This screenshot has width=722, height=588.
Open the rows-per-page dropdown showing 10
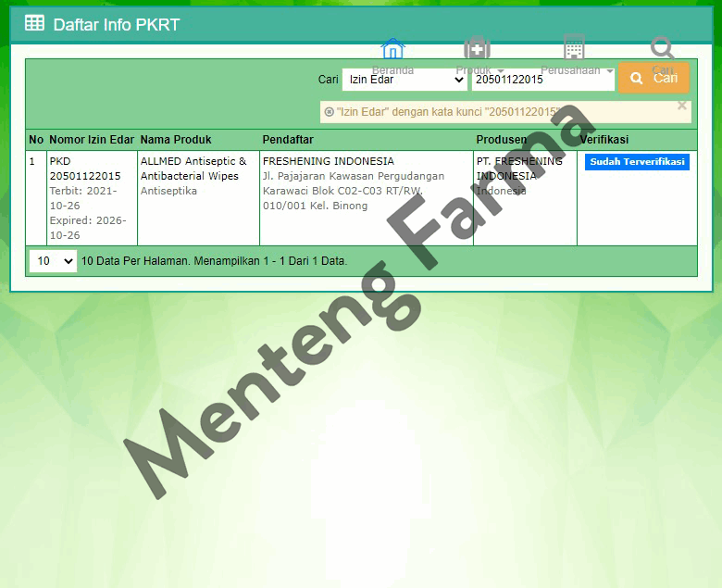53,261
